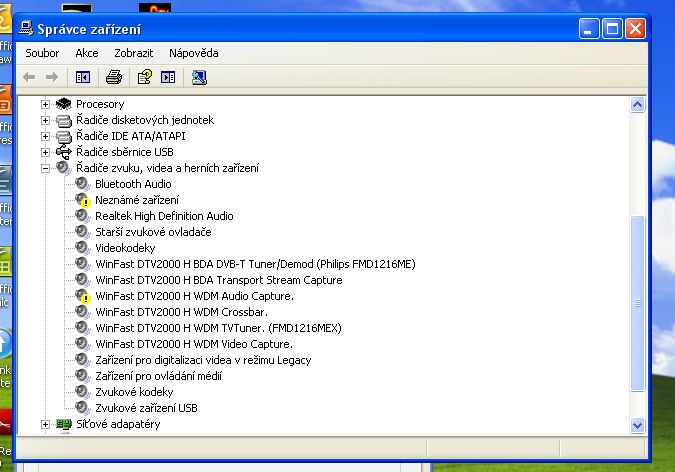Select WinFast DTV2000 H BDA DVB-T Tuner/Demod
The width and height of the screenshot is (675, 472).
[255, 264]
